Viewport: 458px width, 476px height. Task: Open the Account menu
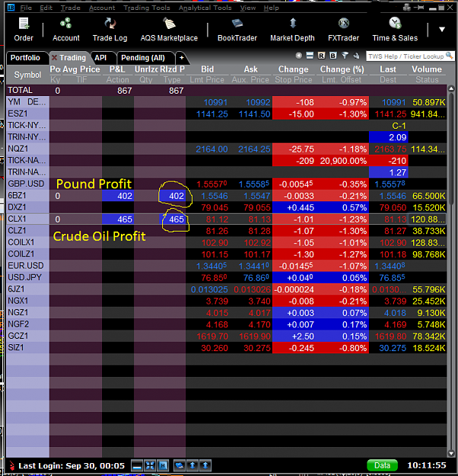pyautogui.click(x=102, y=8)
